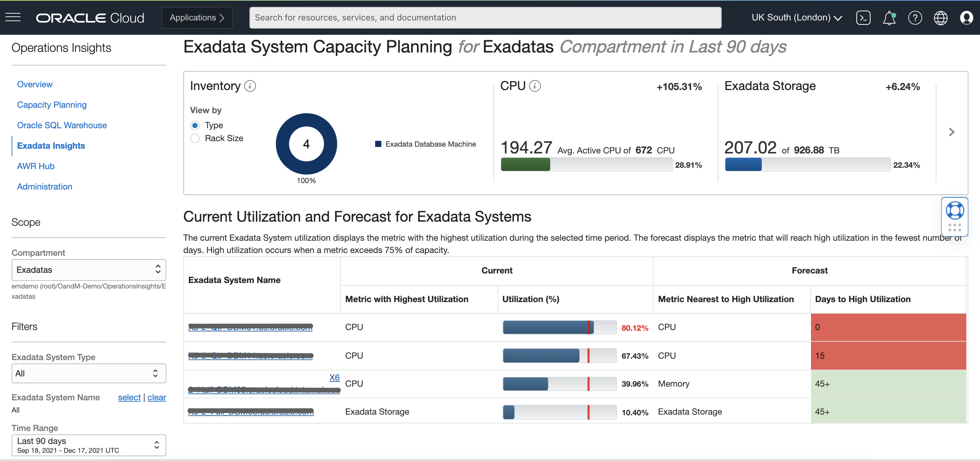This screenshot has height=461, width=980.
Task: Select the Rack Size view radio button
Action: (195, 138)
